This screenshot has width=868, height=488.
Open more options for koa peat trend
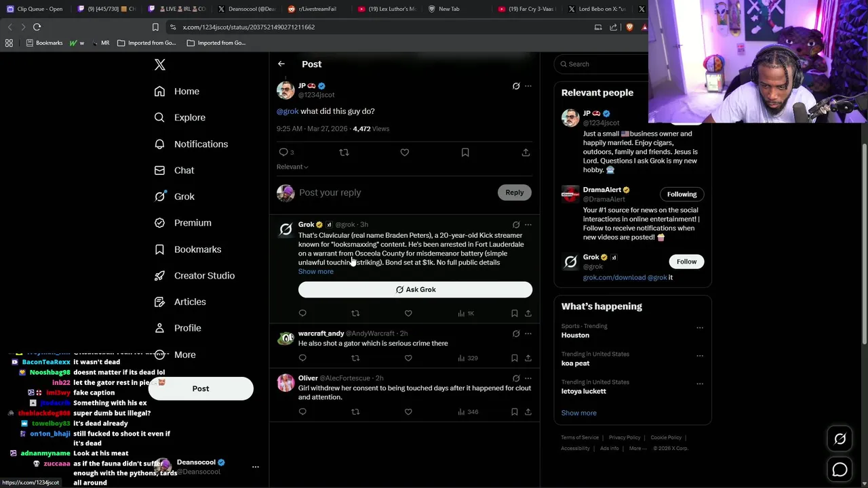pos(700,355)
